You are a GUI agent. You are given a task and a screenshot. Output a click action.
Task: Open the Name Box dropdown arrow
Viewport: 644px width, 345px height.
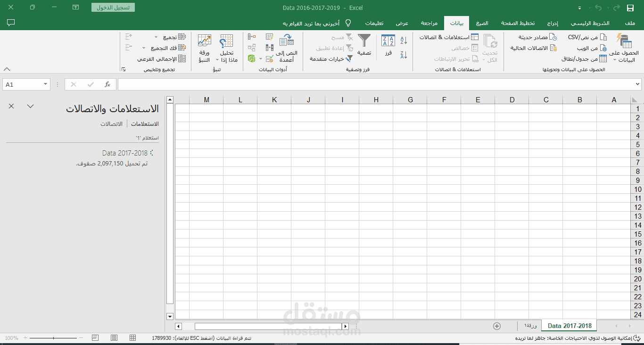pos(46,84)
